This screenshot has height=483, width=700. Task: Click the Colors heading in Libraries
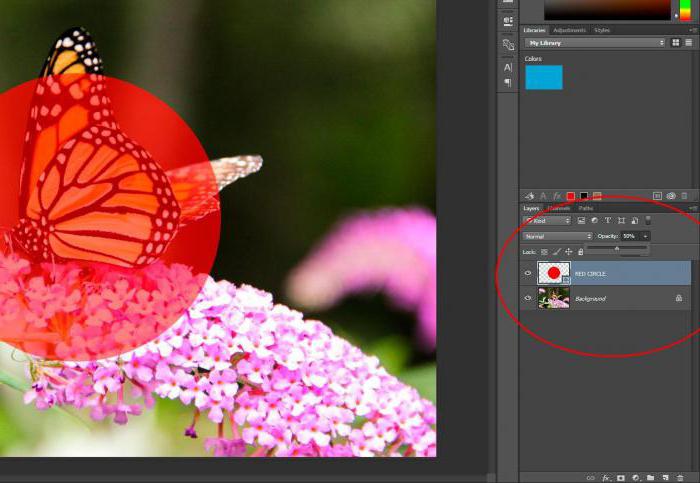[x=533, y=59]
